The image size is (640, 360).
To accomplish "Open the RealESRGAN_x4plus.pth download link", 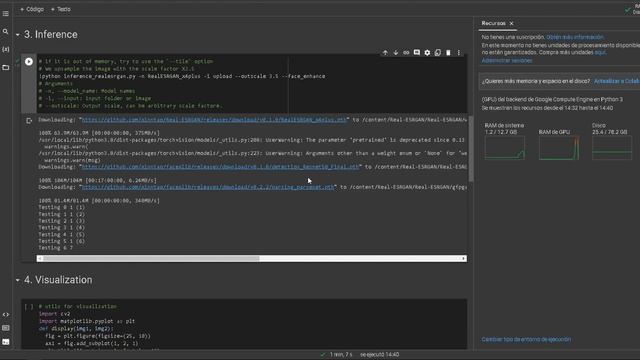I will coord(214,120).
